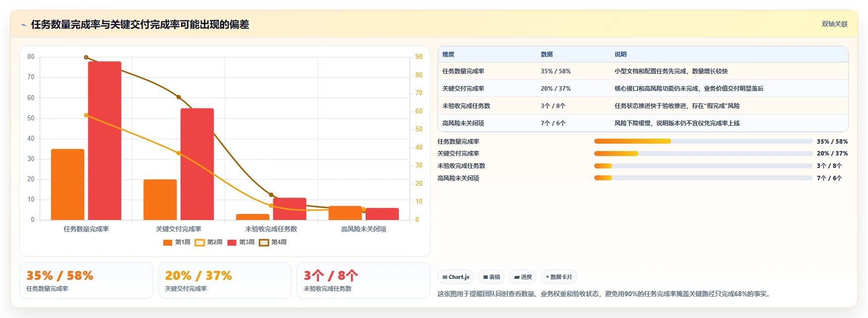Click the 表格 tag
This screenshot has height=318, width=868.
point(492,277)
